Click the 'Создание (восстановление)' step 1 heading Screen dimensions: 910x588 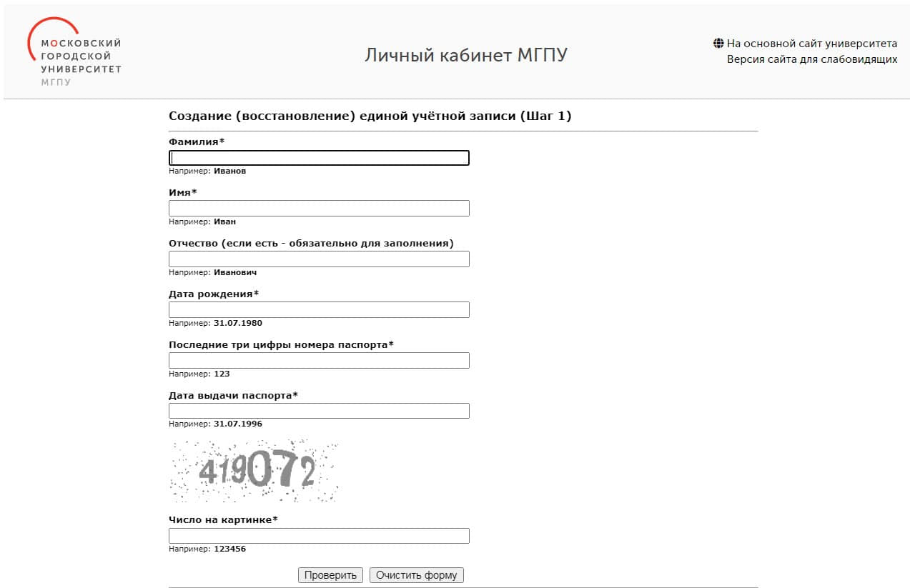pos(370,116)
